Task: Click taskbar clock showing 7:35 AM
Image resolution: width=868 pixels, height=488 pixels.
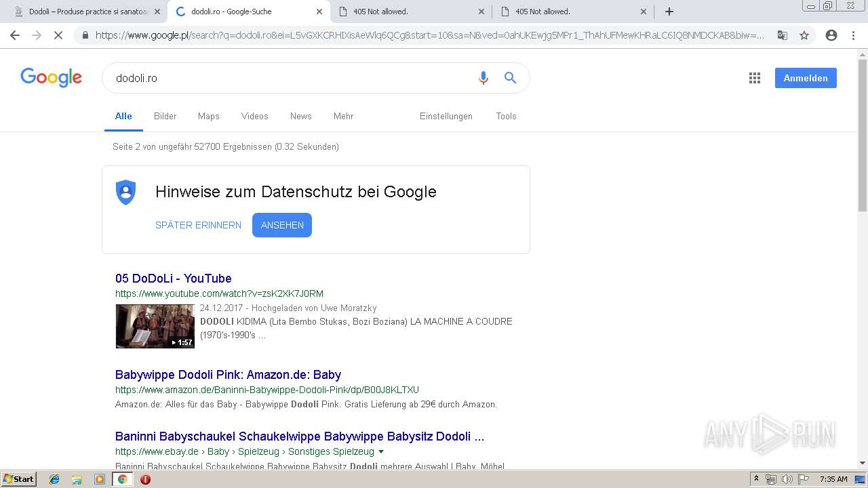Action: click(x=833, y=479)
